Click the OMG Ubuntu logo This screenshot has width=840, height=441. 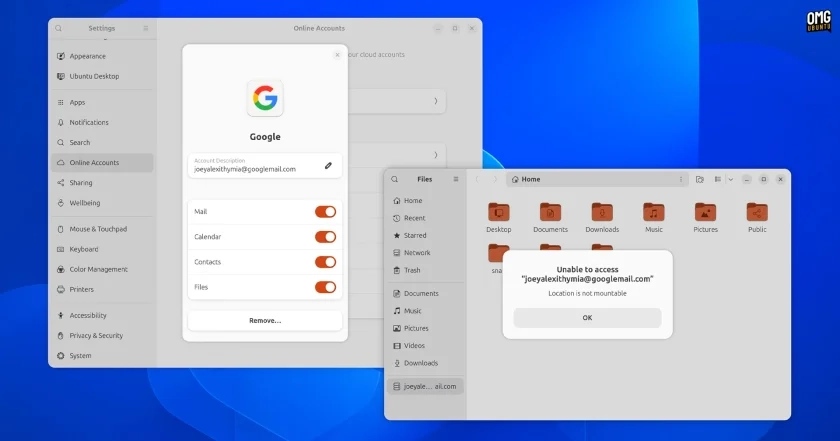point(818,21)
